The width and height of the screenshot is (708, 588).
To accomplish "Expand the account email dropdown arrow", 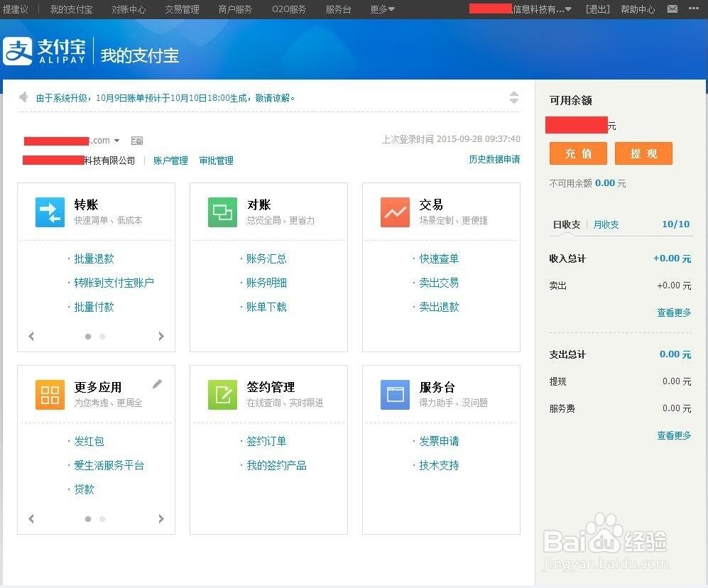I will (117, 141).
